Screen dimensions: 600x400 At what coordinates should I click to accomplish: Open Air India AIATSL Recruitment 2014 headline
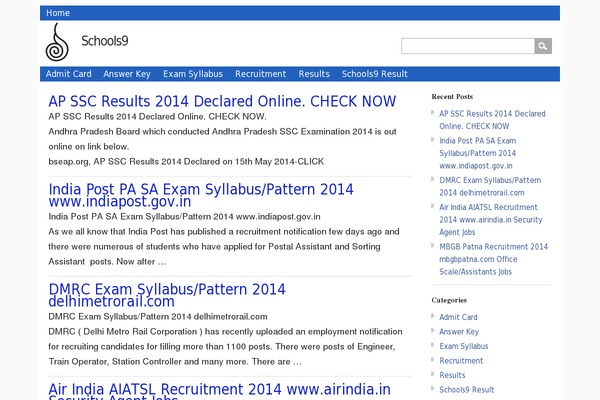[219, 391]
